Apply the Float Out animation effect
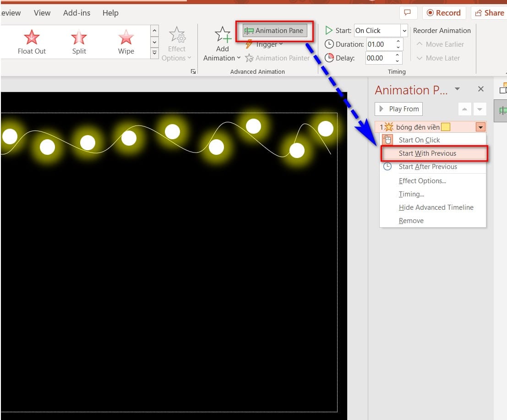Viewport: 507px width, 420px height. pyautogui.click(x=32, y=42)
